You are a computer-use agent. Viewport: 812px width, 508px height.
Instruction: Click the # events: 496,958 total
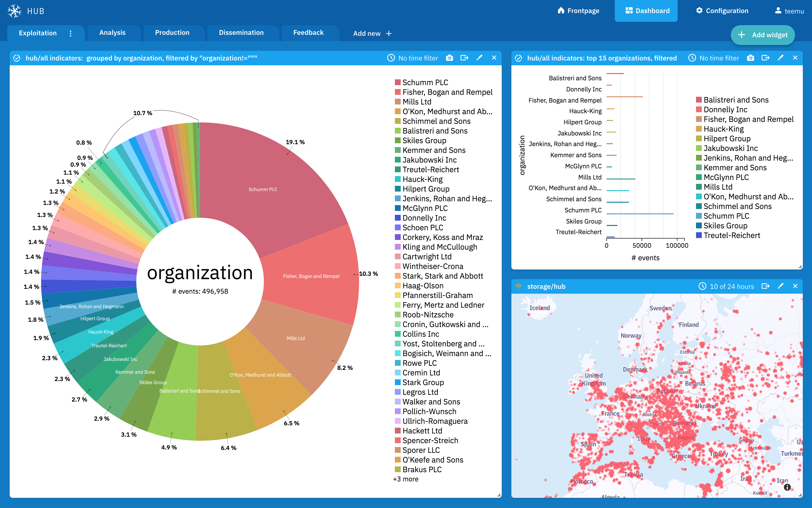pyautogui.click(x=200, y=291)
